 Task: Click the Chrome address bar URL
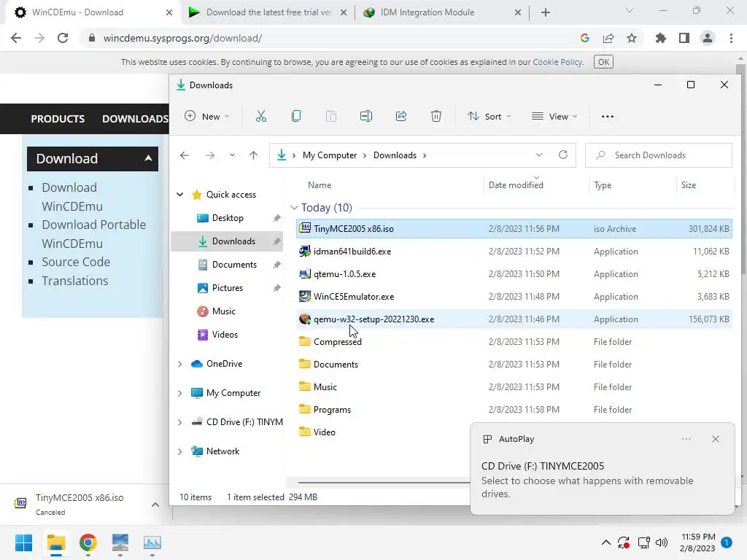182,38
